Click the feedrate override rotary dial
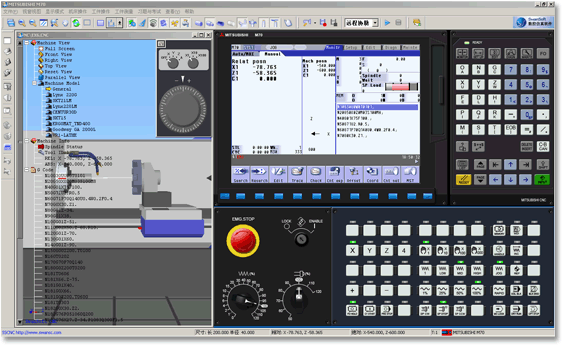 (x=244, y=298)
